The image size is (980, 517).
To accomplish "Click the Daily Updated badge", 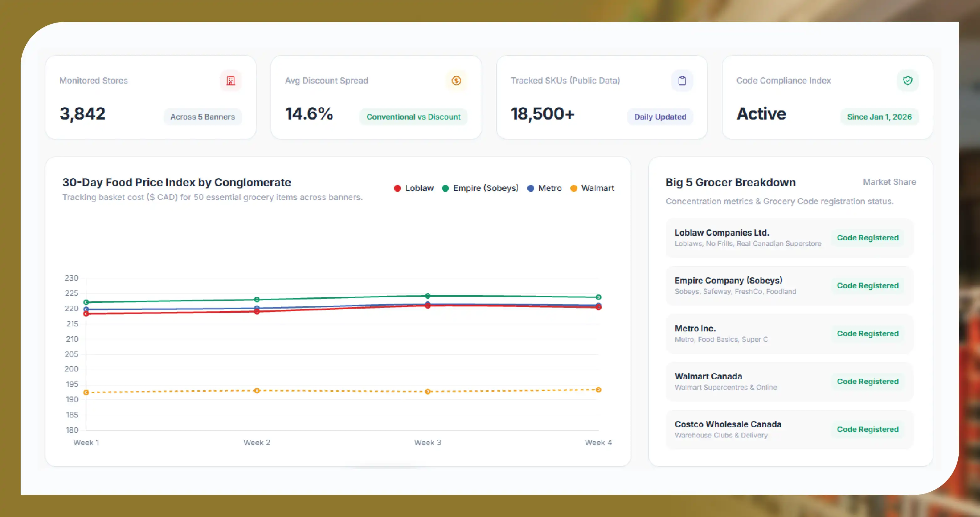I will (660, 117).
